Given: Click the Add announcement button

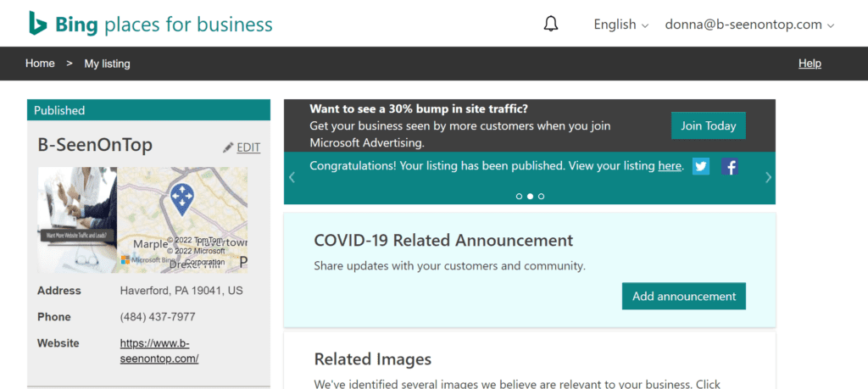Looking at the screenshot, I should [x=684, y=296].
